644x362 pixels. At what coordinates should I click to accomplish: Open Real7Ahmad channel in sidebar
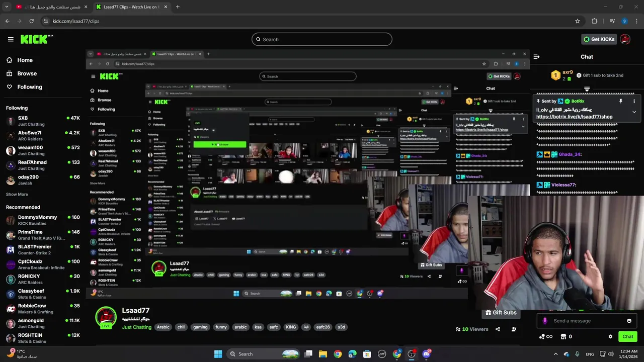[x=43, y=165]
